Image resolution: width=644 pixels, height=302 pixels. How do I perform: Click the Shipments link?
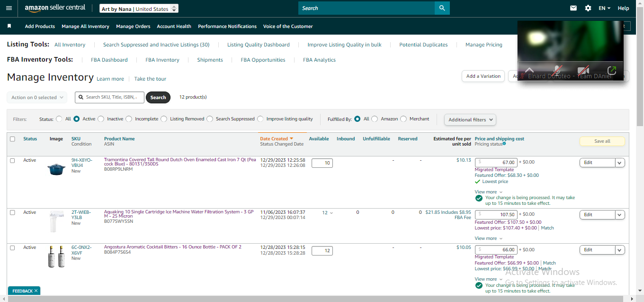[x=210, y=60]
